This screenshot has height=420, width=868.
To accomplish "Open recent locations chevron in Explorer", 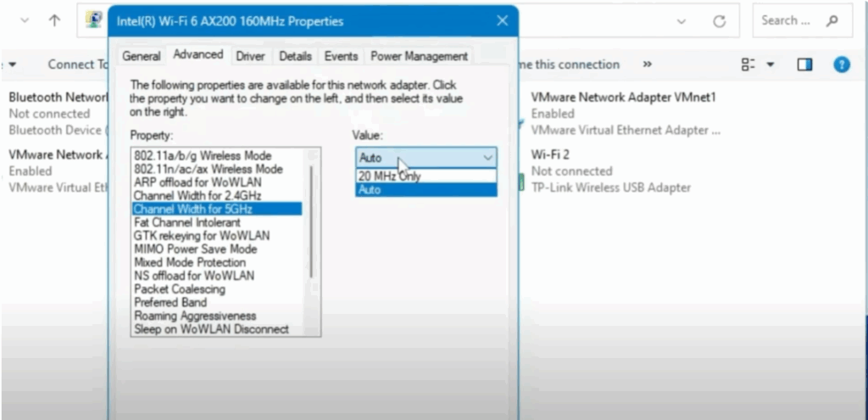I will point(25,20).
